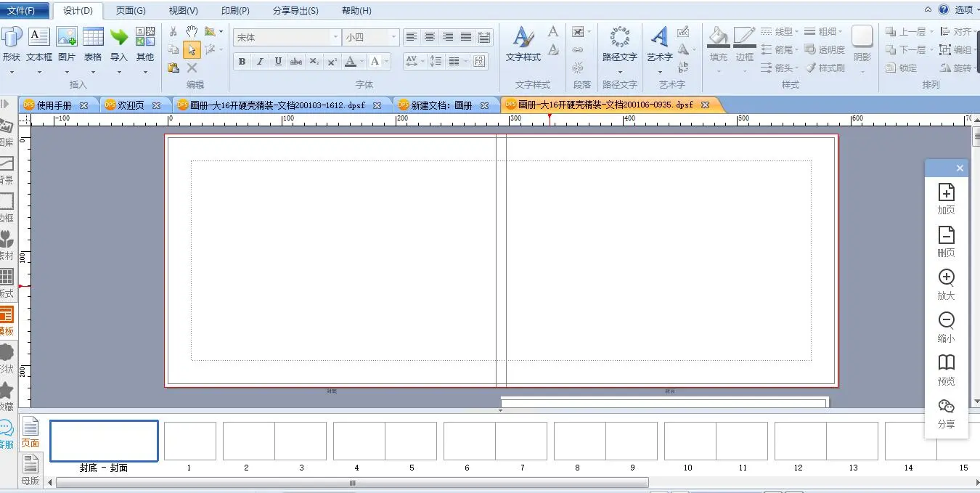Toggle bold text formatting
Viewport: 980px width, 493px height.
(x=242, y=62)
